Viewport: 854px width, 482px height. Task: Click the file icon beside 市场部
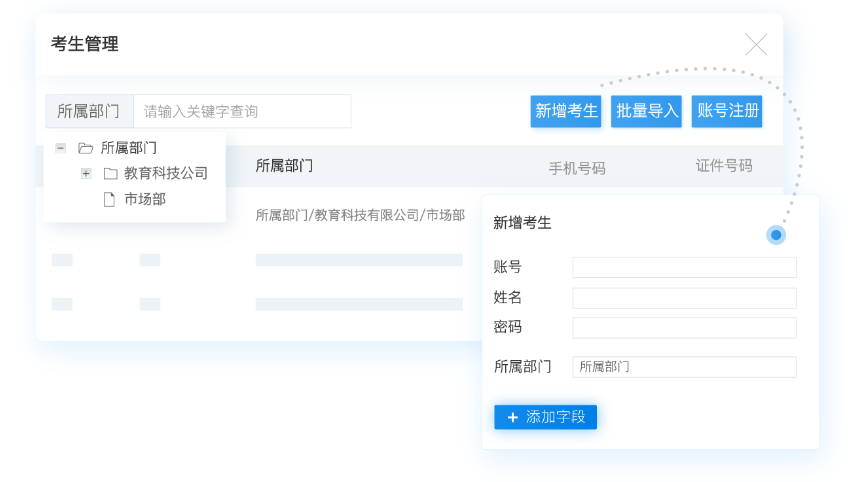click(x=110, y=199)
